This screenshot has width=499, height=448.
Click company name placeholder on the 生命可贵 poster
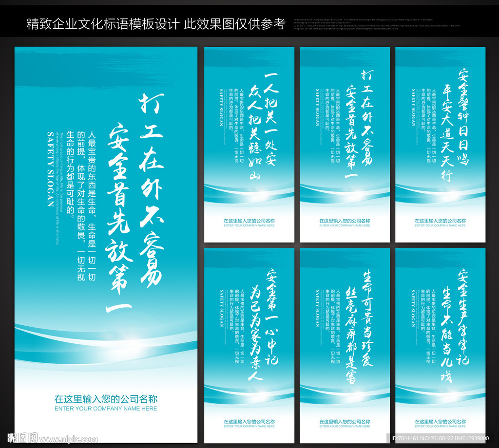click(x=345, y=422)
